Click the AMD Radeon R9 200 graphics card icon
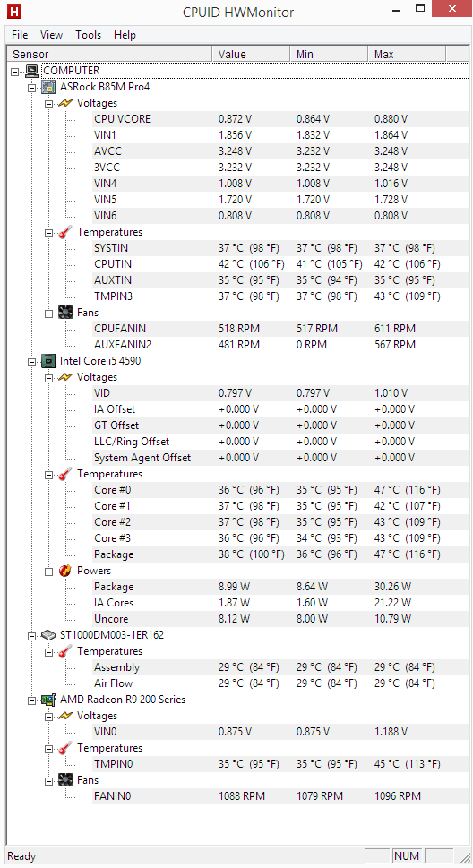This screenshot has height=868, width=473. coord(48,700)
